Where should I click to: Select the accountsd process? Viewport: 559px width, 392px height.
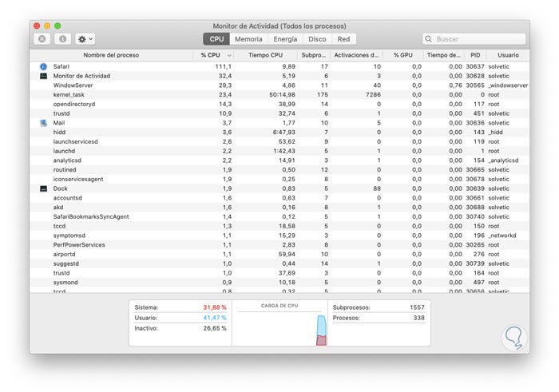(x=279, y=198)
